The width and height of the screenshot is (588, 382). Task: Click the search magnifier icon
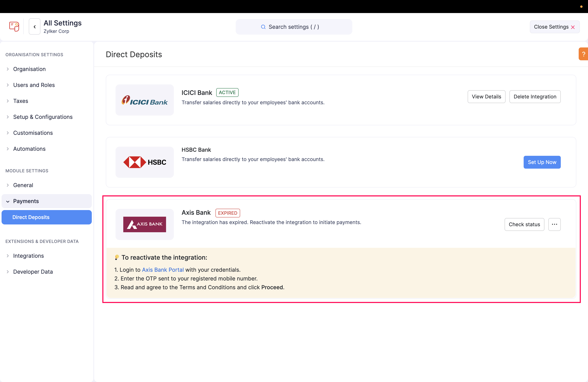(x=263, y=27)
